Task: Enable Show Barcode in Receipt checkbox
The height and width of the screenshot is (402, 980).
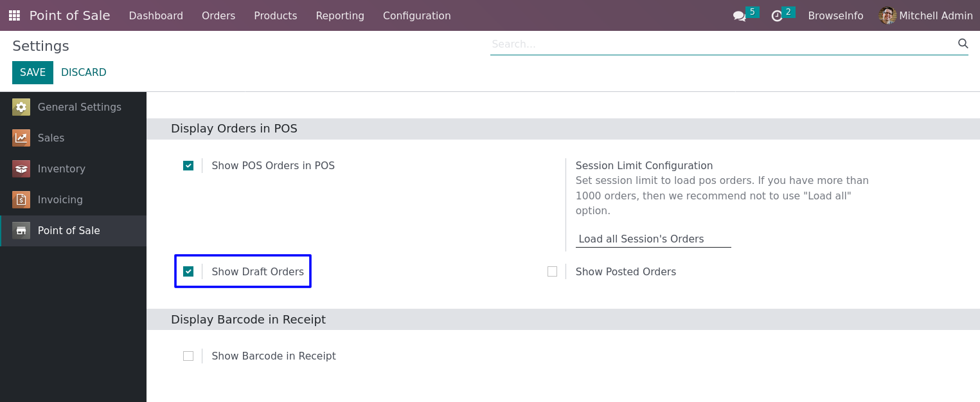Action: (x=188, y=356)
